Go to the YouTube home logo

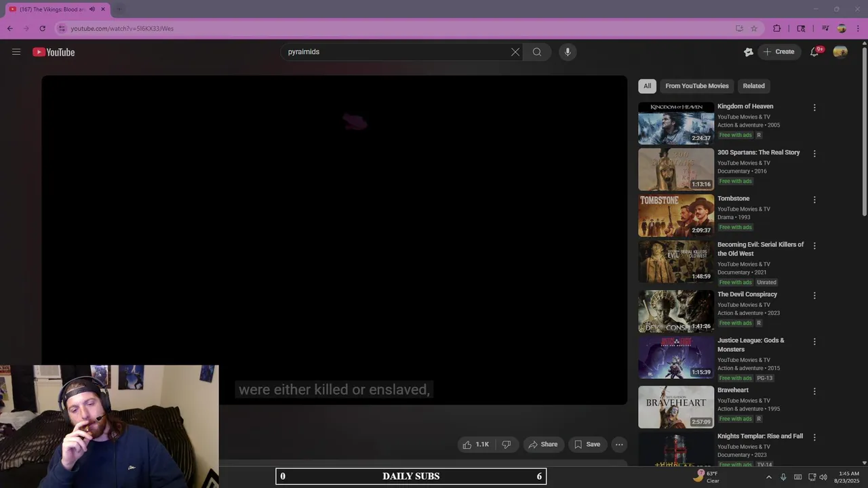point(54,52)
